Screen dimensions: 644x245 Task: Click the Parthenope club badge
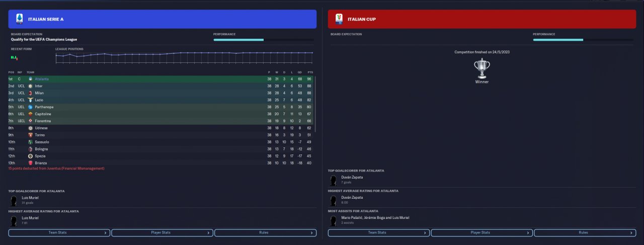(30, 107)
